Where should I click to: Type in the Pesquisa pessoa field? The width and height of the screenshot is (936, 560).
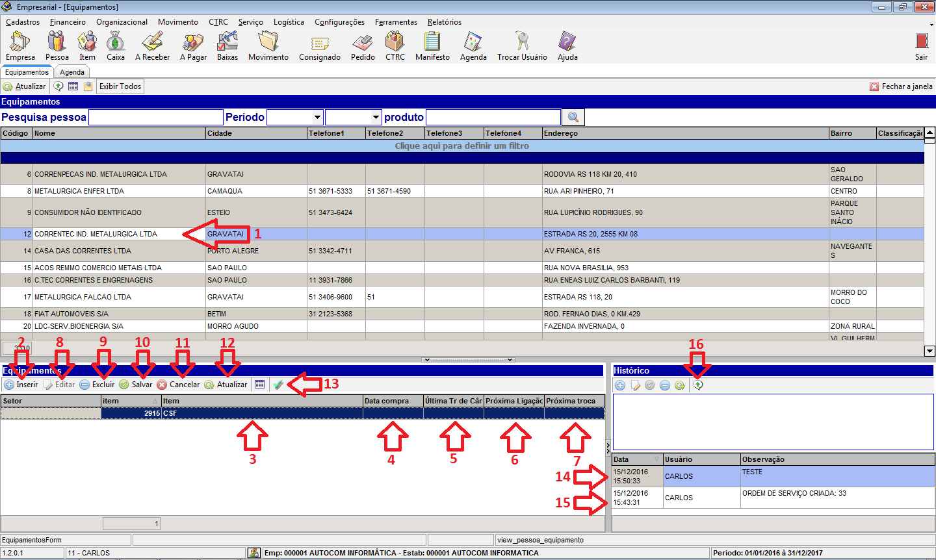(156, 117)
